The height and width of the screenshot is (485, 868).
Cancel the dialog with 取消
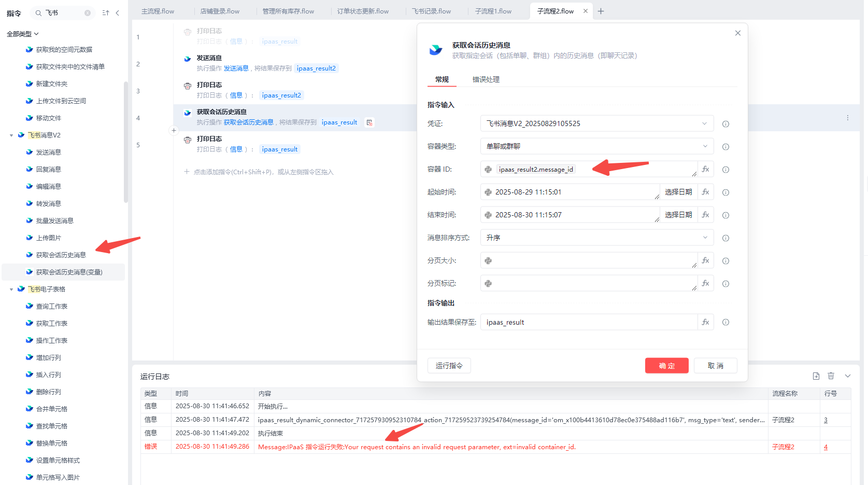[716, 366]
